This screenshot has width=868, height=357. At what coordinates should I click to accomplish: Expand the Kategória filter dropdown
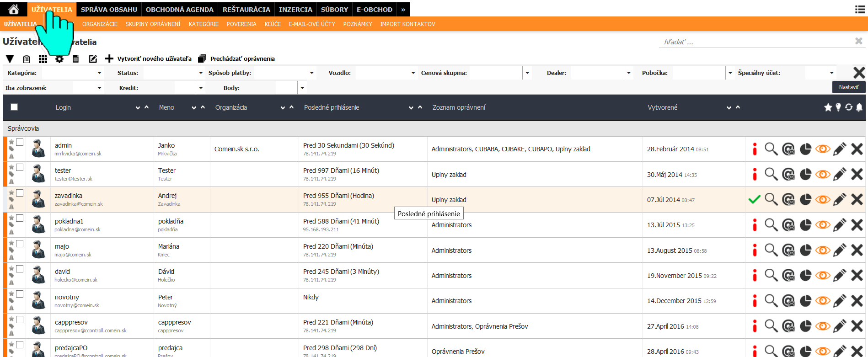[x=99, y=73]
